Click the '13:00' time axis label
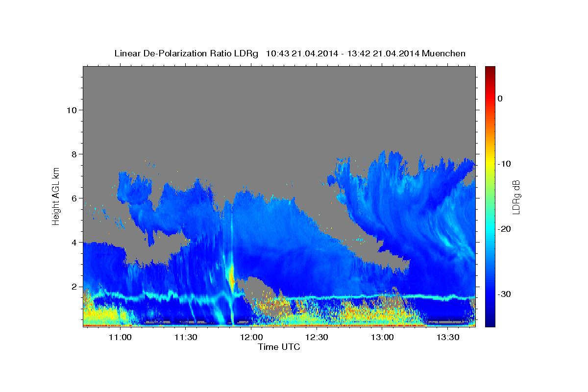This screenshot has width=588, height=392. point(382,337)
